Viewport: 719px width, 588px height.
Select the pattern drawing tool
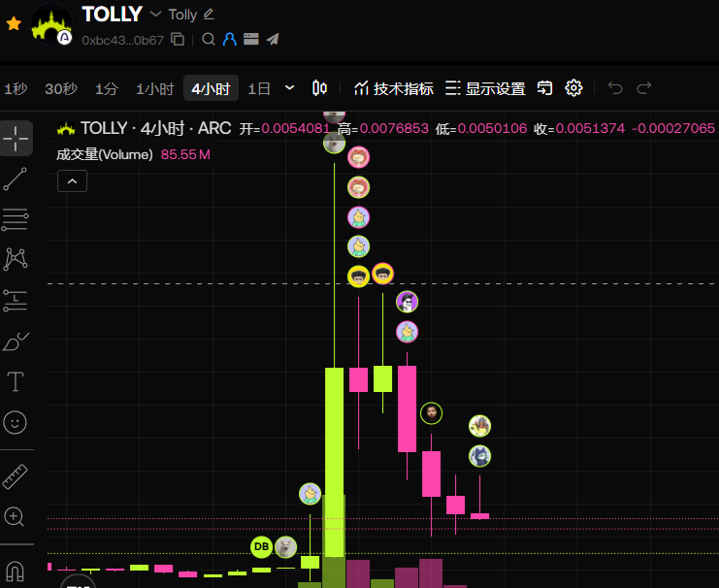tap(16, 260)
